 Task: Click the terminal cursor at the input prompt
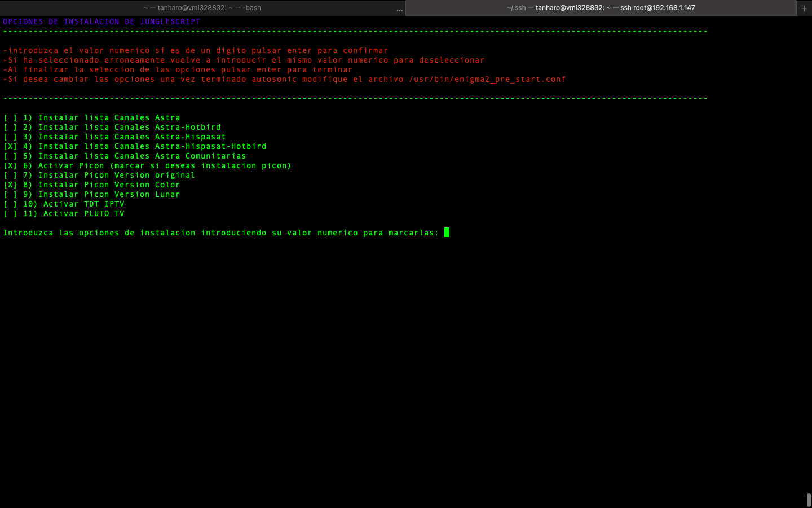coord(447,233)
